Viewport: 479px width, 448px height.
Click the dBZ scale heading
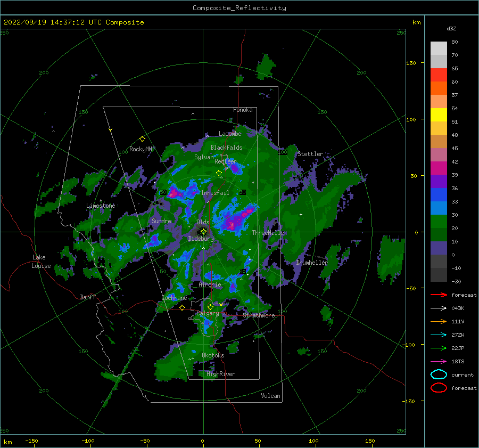coord(451,28)
